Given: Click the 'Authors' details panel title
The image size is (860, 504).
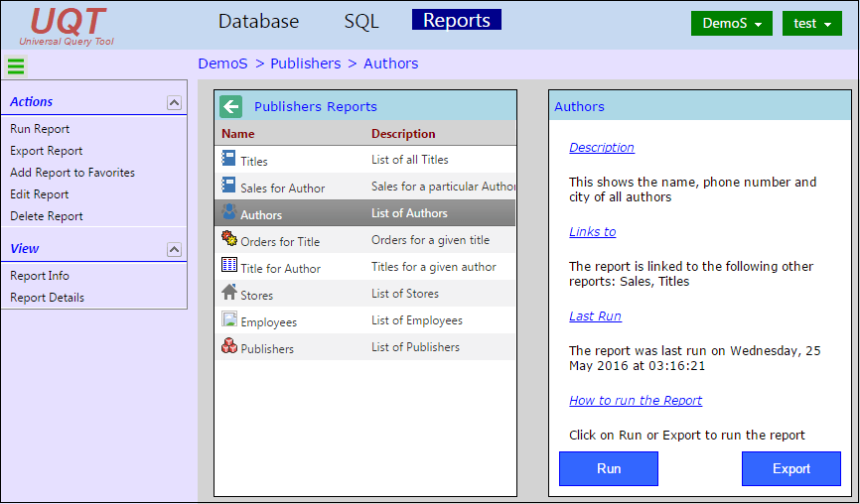Looking at the screenshot, I should tap(579, 107).
